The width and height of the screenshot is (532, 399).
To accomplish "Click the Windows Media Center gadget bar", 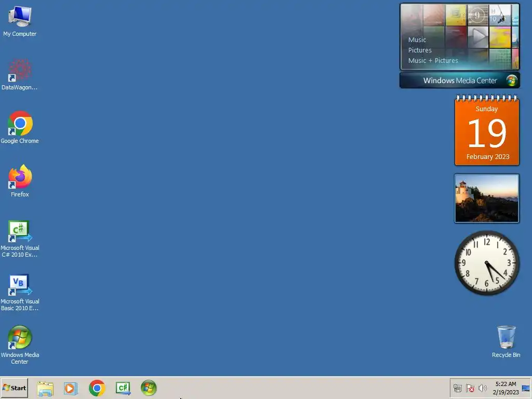I will point(460,81).
